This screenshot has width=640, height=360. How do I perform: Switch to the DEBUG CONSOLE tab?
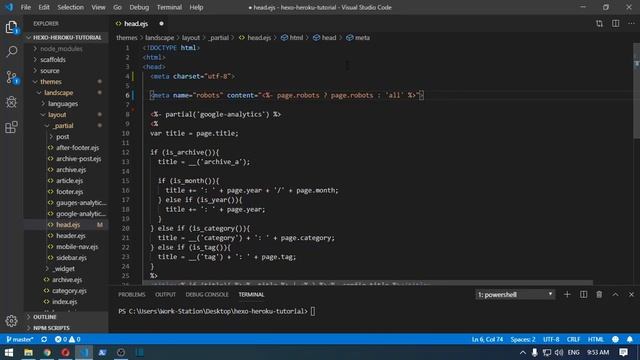[207, 294]
